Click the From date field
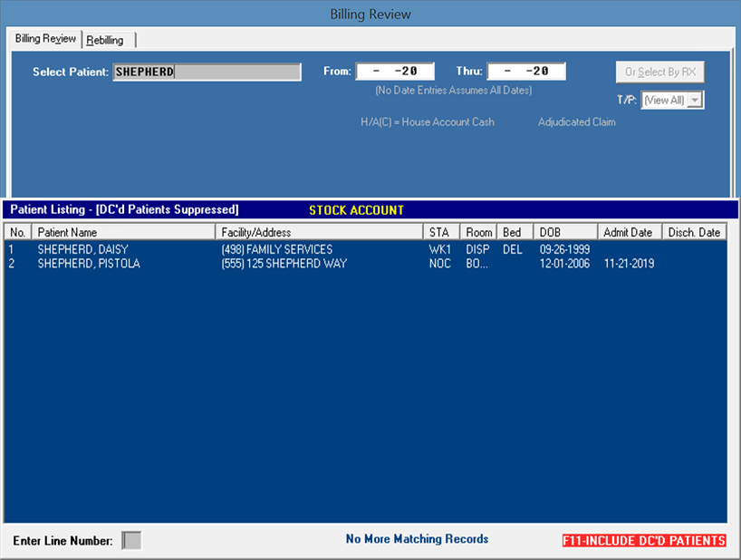 point(395,72)
